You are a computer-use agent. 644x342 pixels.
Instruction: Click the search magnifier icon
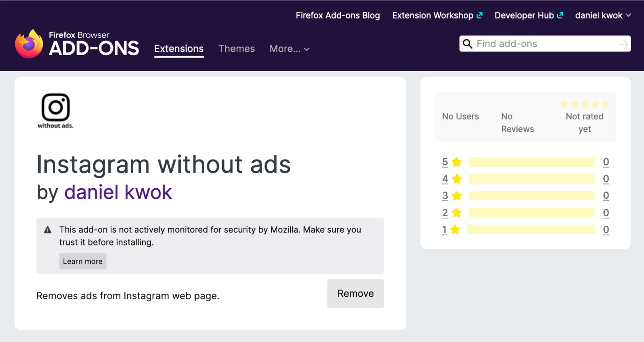[467, 44]
